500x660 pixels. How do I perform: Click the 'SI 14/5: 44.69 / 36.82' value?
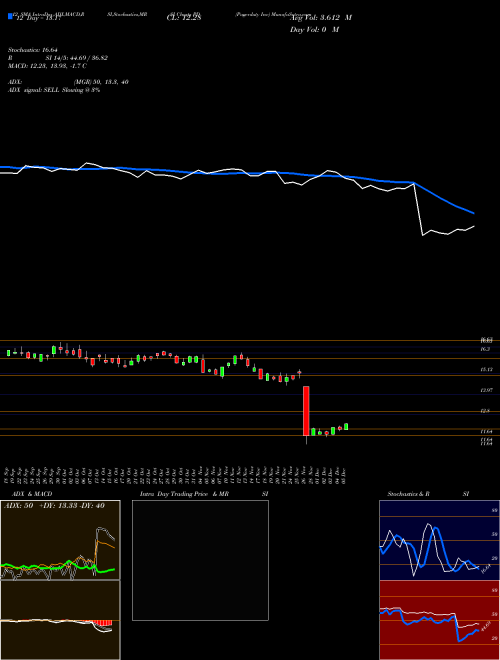click(x=77, y=58)
